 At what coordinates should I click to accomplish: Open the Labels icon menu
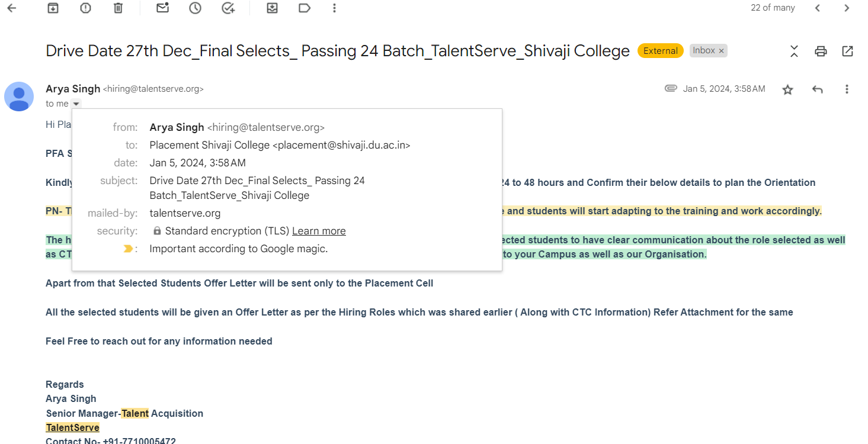pos(305,8)
